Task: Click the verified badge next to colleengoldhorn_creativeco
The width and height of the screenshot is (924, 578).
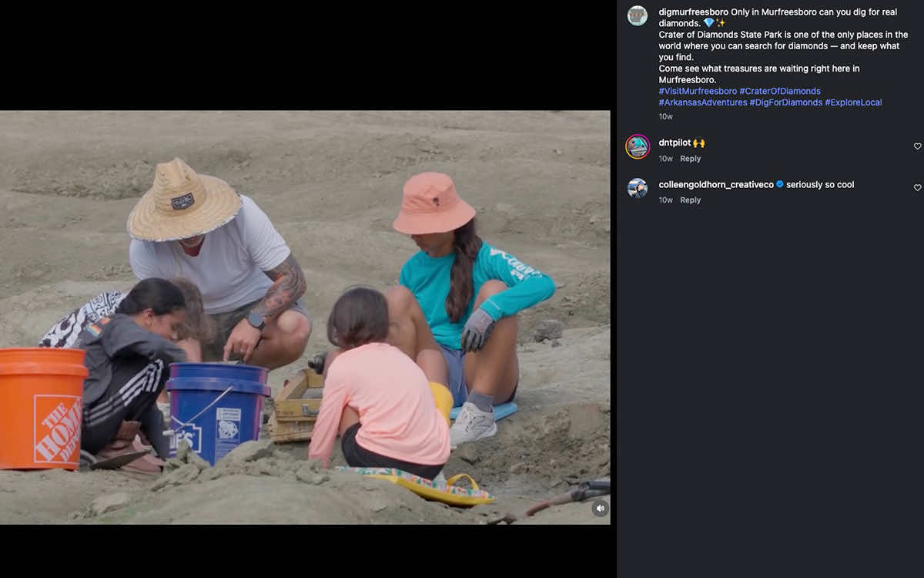Action: [x=780, y=184]
